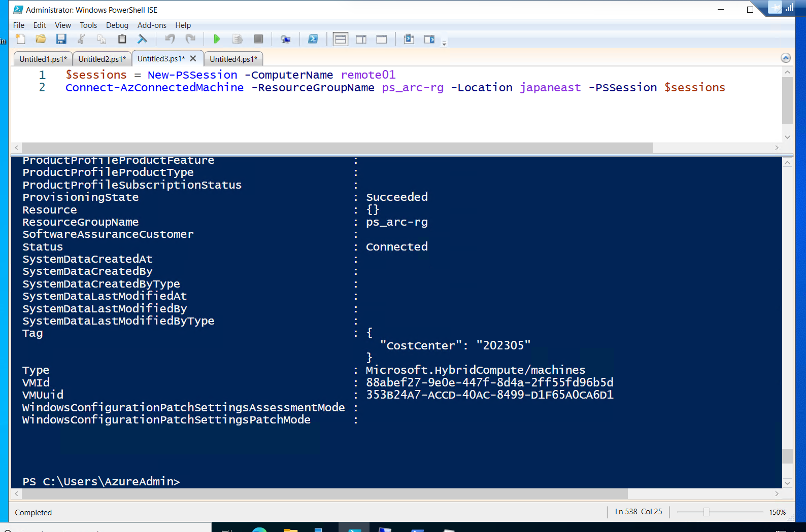Click script pane scroll-left arrow
Screen dimensions: 806x532
tap(17, 148)
